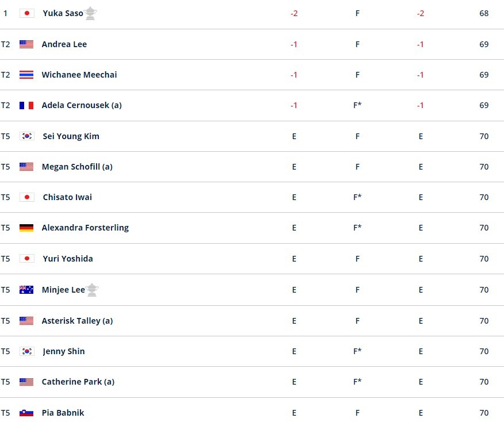Click the trophy icon beside Minjee Lee

(92, 290)
